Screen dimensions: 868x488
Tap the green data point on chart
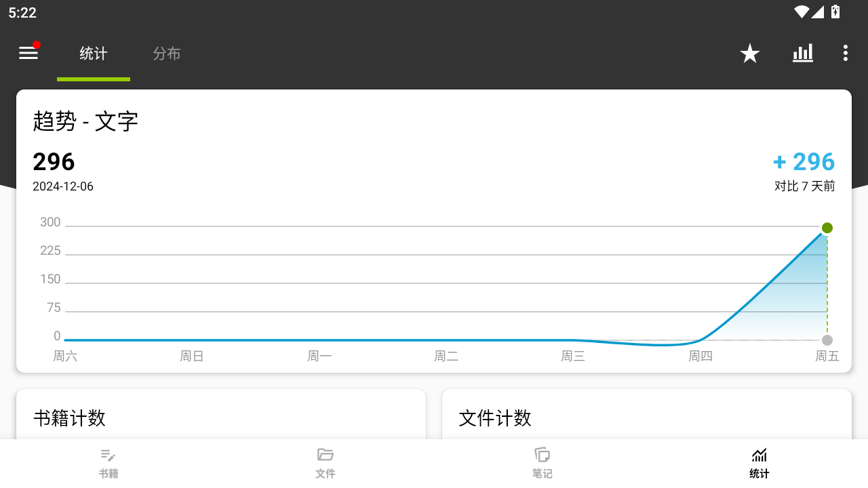827,228
